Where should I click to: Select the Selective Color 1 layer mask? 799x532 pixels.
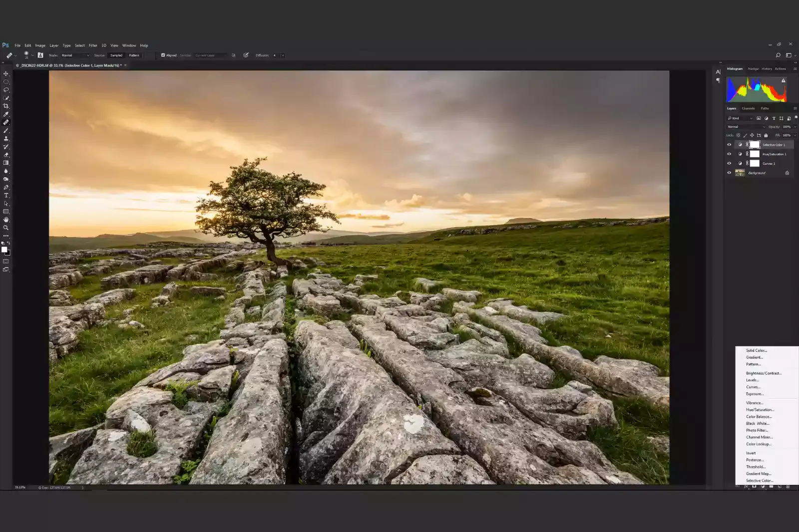[755, 145]
